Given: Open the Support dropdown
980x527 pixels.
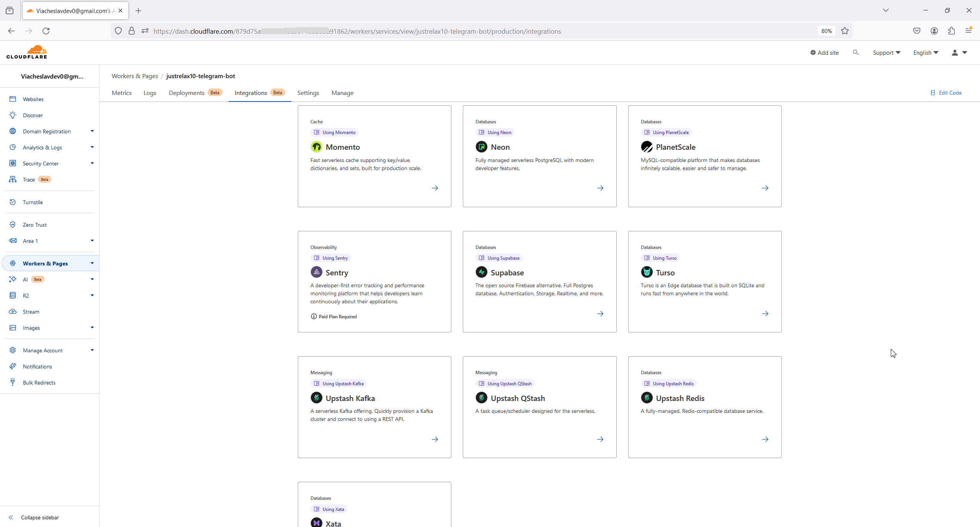Looking at the screenshot, I should click(x=886, y=52).
